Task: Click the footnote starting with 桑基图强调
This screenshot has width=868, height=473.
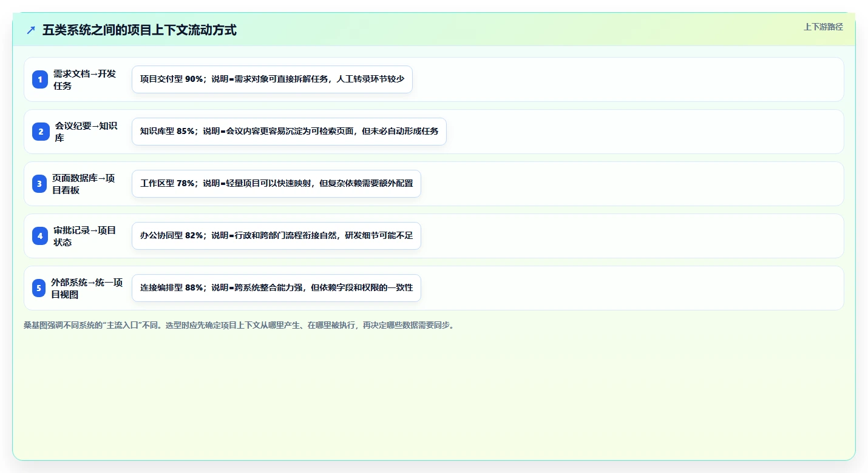Action: coord(240,325)
